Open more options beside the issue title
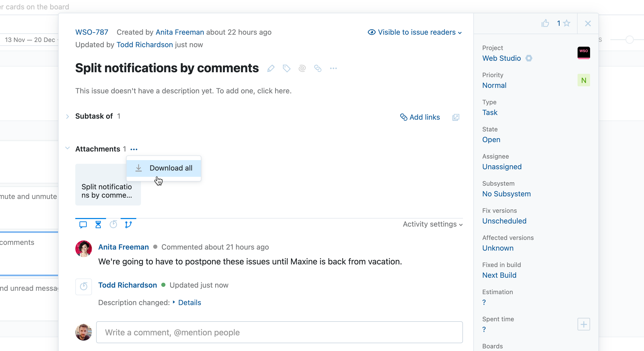Viewport: 644px width, 351px height. click(333, 68)
